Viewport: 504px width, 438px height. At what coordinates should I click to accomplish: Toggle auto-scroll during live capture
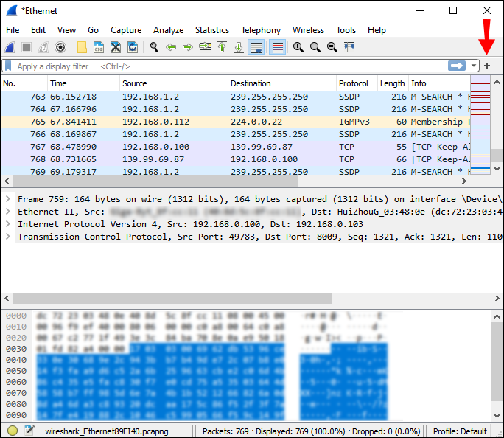[256, 47]
